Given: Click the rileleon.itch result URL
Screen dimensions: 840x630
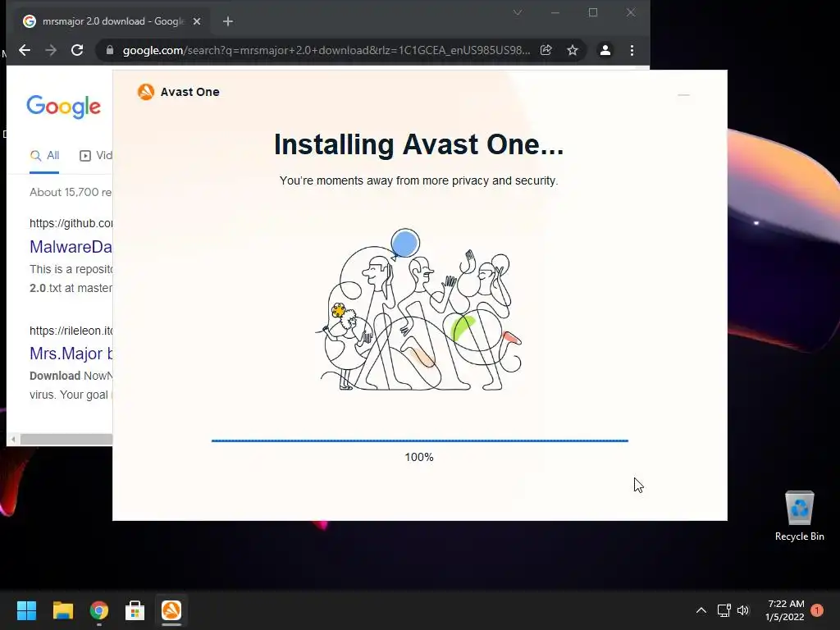Looking at the screenshot, I should [71, 331].
